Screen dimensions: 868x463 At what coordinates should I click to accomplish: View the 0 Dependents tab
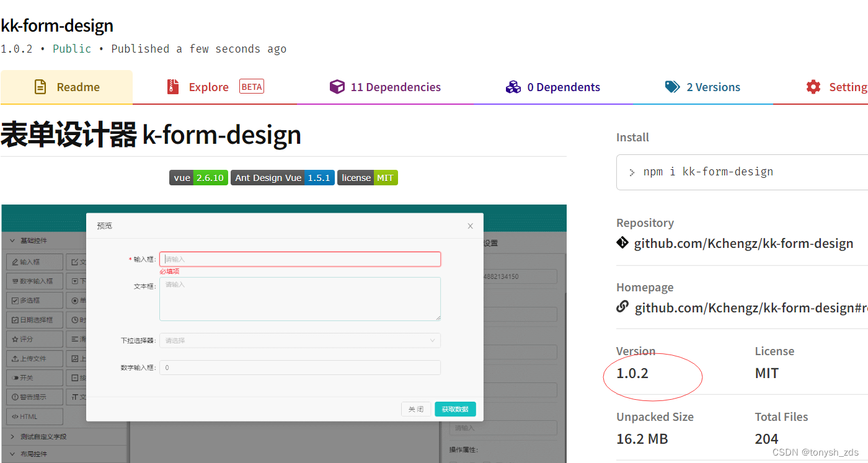point(553,87)
